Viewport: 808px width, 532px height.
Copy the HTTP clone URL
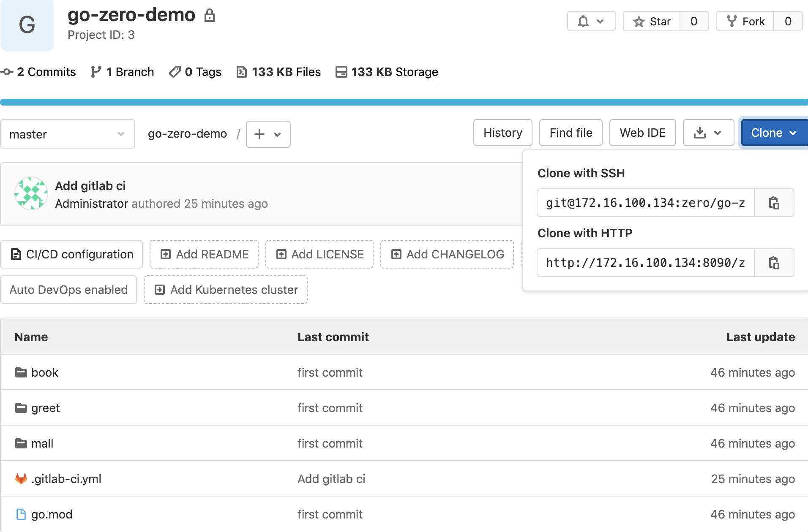pos(774,263)
